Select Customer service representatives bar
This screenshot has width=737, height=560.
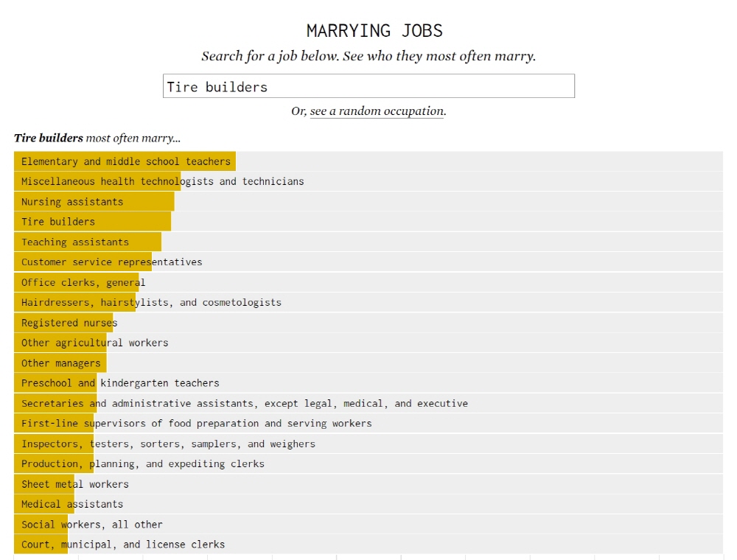click(111, 262)
